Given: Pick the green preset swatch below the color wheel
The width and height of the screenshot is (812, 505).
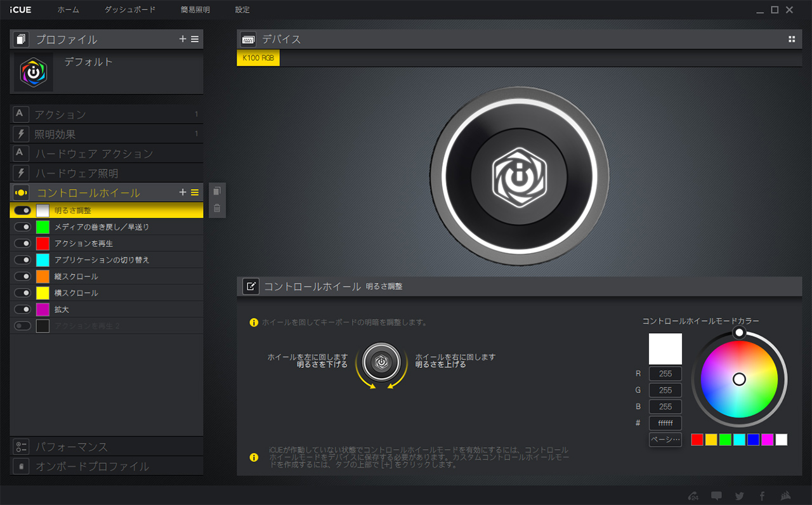Looking at the screenshot, I should 725,440.
